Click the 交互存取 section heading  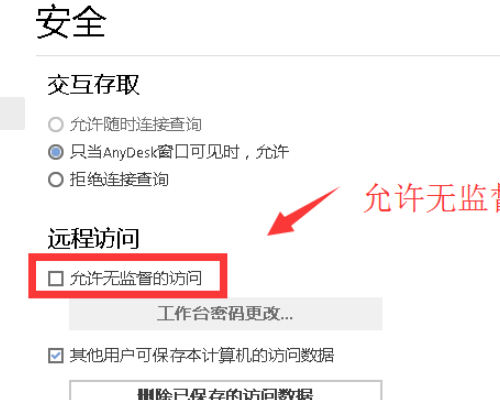[x=93, y=85]
